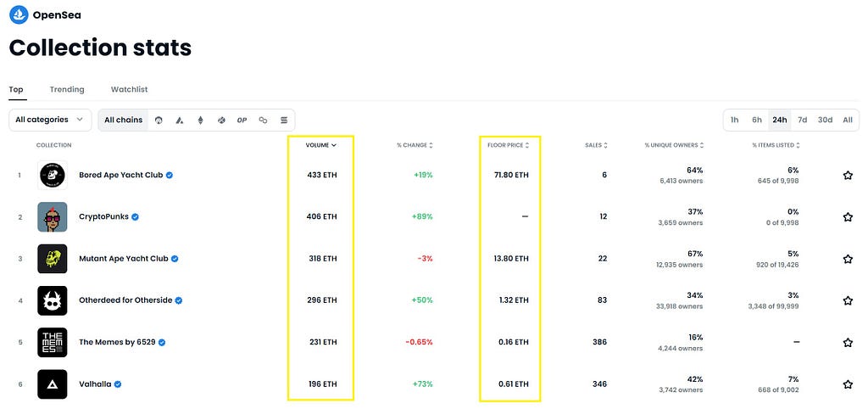Open The Memes by 6529 thumbnail

pos(53,343)
